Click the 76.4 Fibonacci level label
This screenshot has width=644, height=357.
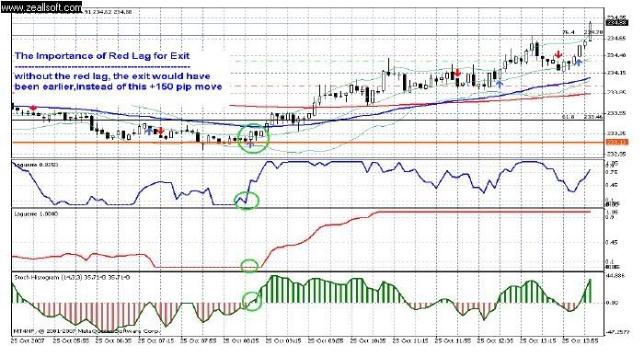tap(568, 32)
